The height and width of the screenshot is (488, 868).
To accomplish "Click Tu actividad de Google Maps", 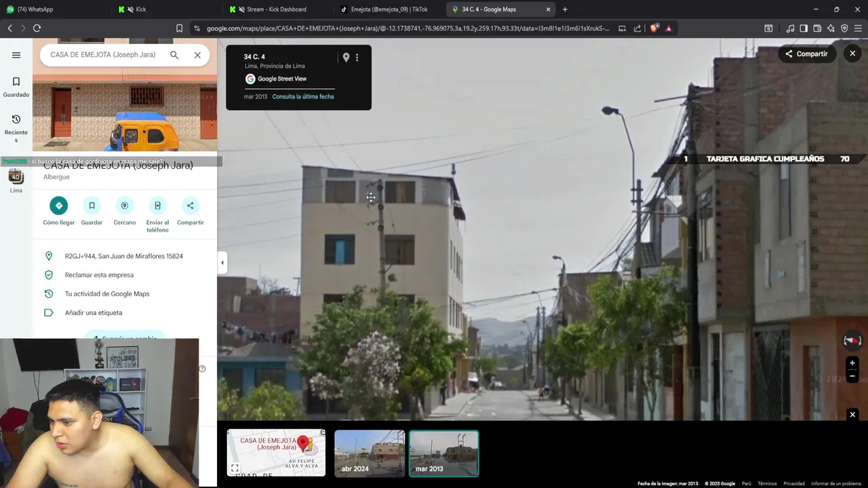I will click(107, 294).
